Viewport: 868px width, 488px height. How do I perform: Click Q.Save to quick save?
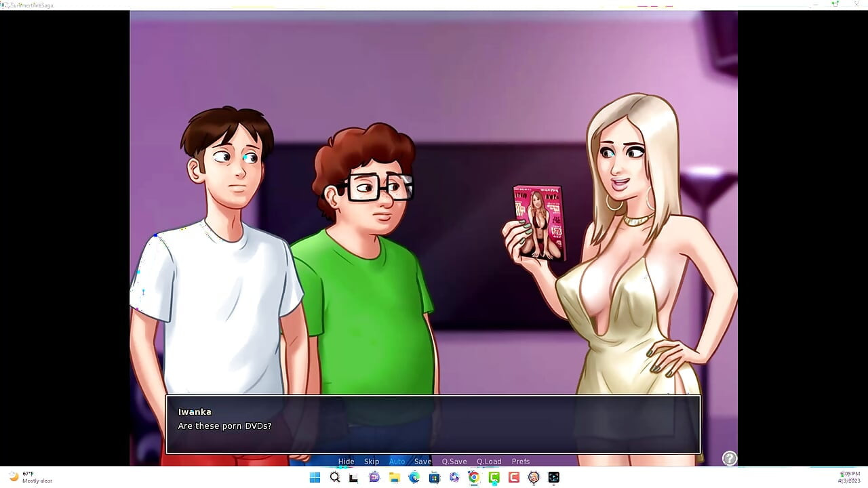pos(454,462)
